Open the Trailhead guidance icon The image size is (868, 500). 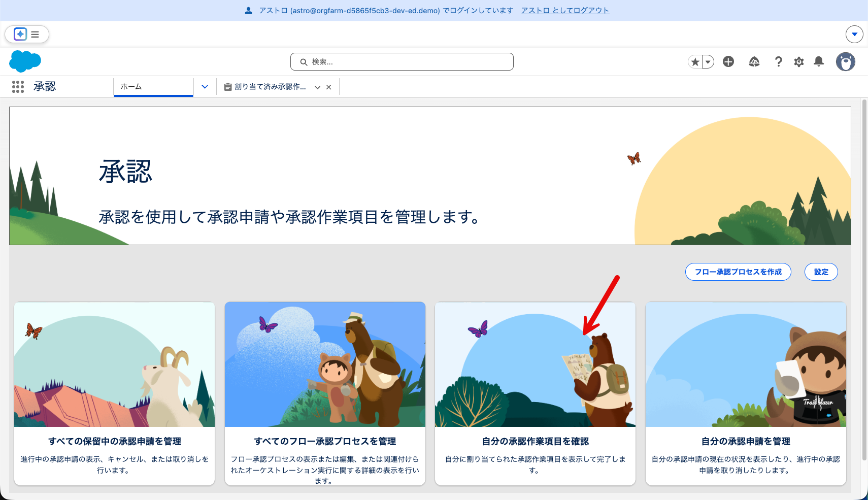pos(754,61)
